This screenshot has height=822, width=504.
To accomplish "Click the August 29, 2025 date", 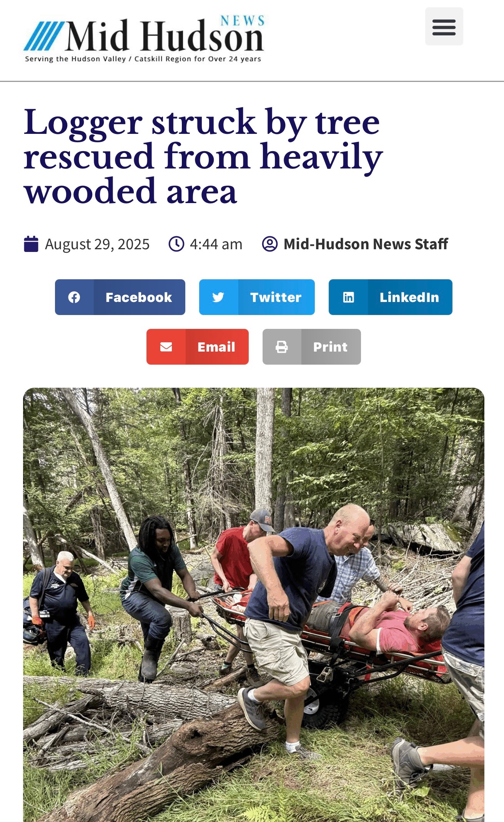I will (x=97, y=244).
